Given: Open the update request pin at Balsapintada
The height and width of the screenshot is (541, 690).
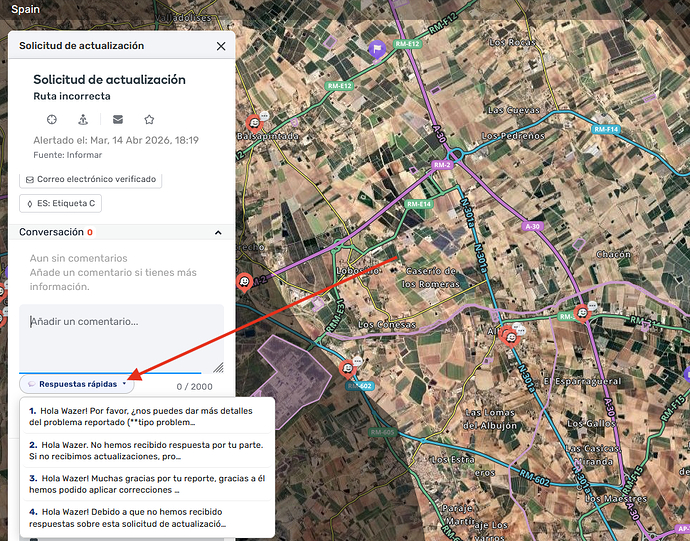Looking at the screenshot, I should [x=254, y=123].
